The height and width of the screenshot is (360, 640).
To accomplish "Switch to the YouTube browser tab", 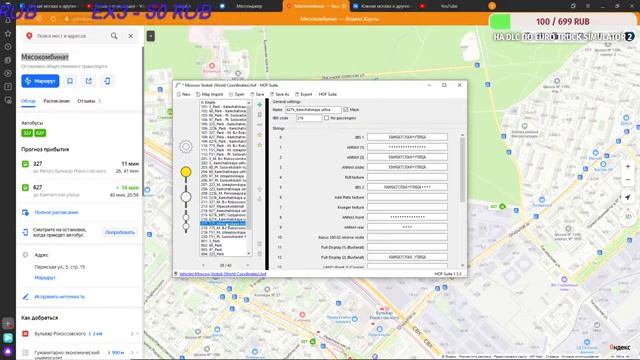I will click(449, 6).
